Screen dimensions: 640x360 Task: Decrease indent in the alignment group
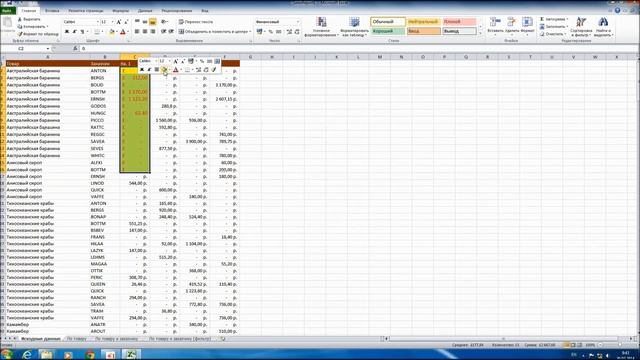163,31
